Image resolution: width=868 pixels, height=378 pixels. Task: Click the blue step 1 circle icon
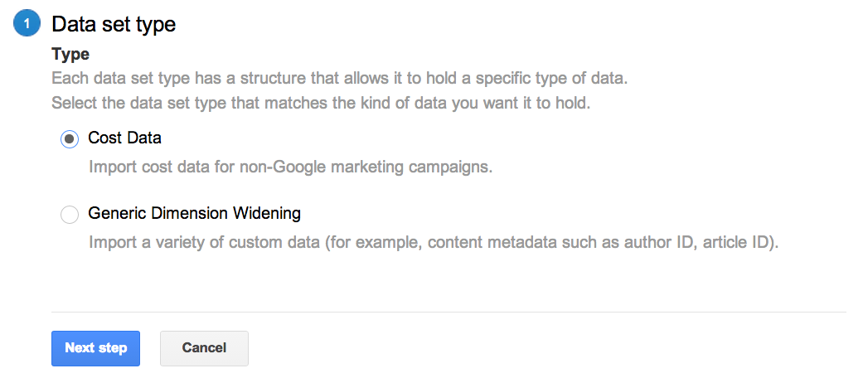pyautogui.click(x=27, y=24)
